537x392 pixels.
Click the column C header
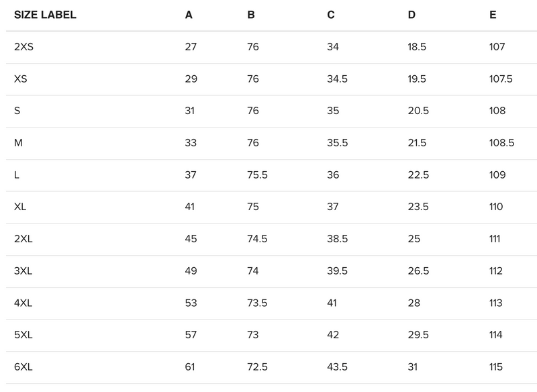click(x=331, y=15)
